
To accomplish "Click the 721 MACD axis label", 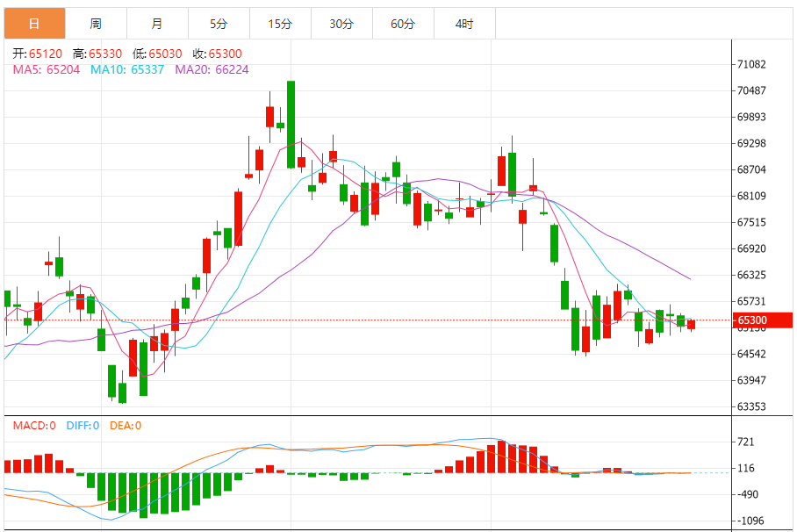I will click(746, 442).
